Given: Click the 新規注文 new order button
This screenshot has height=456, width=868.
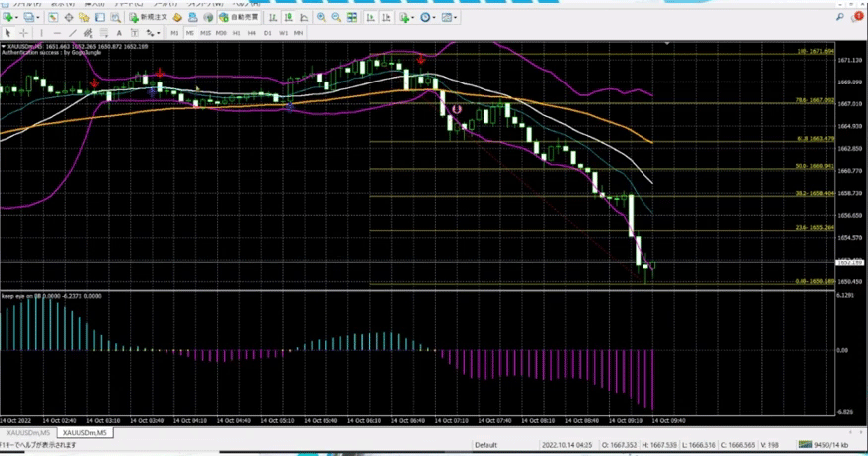Looking at the screenshot, I should 148,18.
